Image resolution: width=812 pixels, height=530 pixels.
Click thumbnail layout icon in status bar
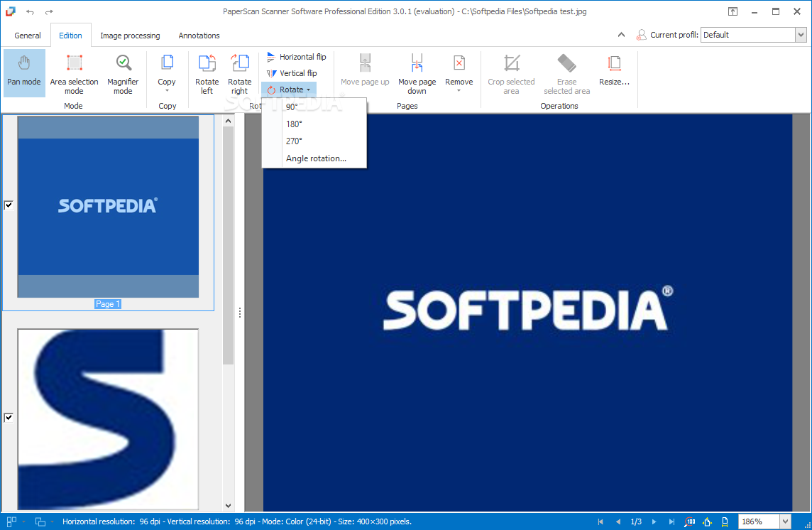11,521
